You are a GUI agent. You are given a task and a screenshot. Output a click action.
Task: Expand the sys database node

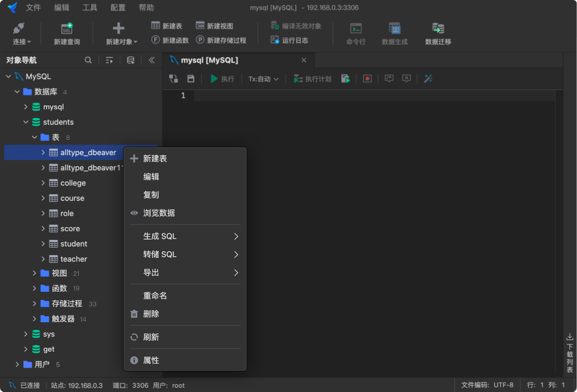click(x=26, y=334)
